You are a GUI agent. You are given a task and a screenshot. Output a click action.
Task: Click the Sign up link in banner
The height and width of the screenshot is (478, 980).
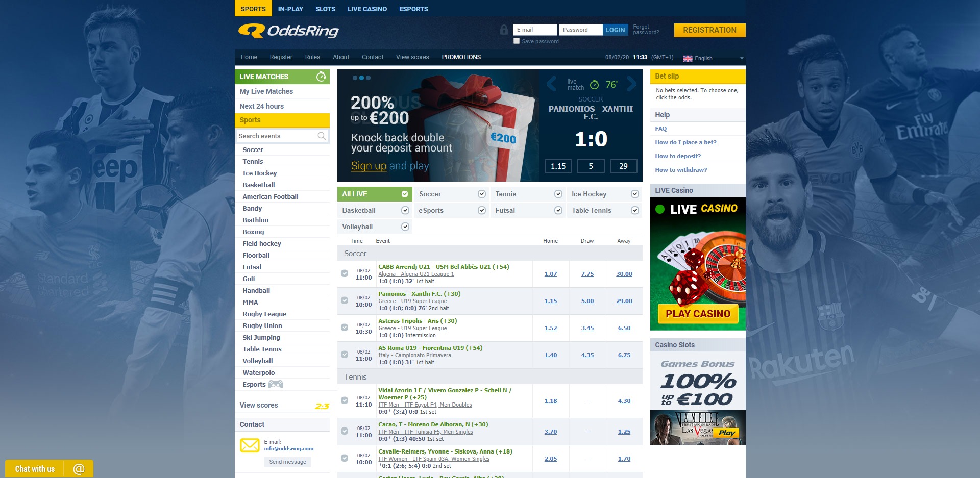(369, 166)
